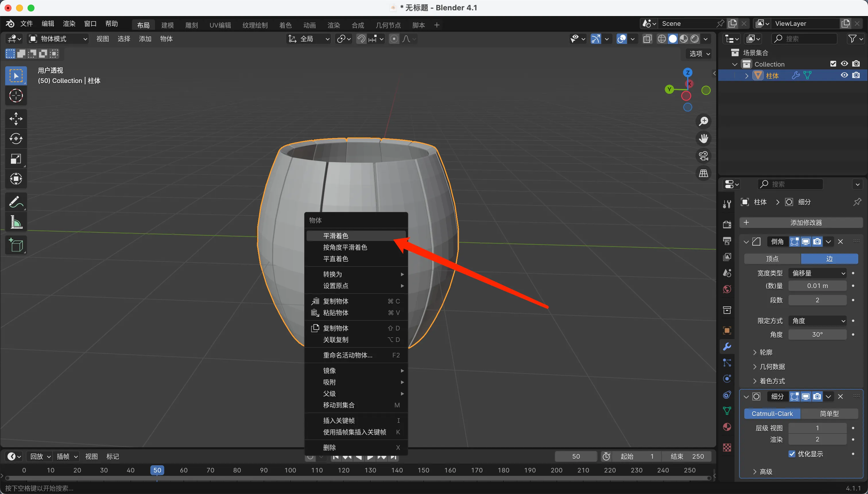Select the Rotate tool in toolbar
The height and width of the screenshot is (494, 868).
pos(16,139)
